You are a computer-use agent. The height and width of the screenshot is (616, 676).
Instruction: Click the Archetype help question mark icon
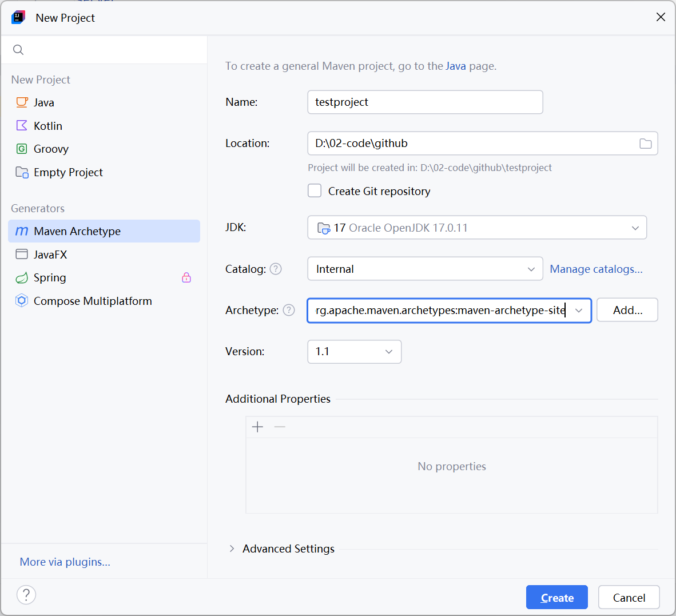[x=289, y=310]
